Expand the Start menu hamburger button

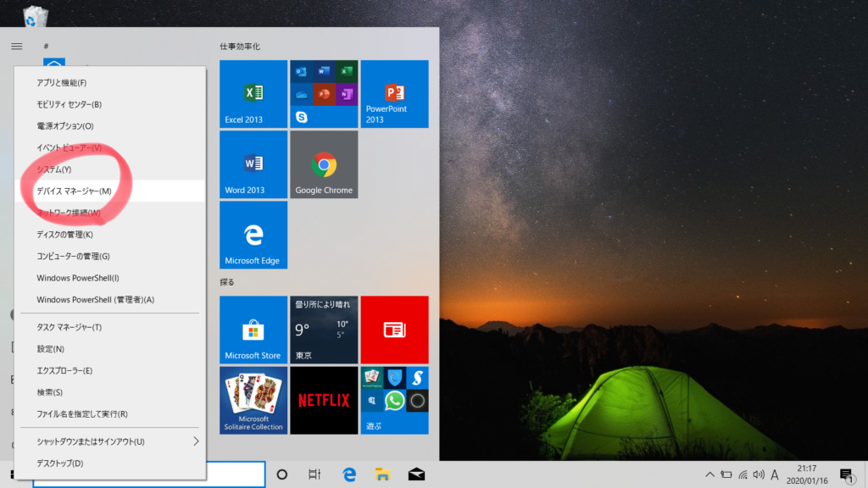pyautogui.click(x=16, y=46)
